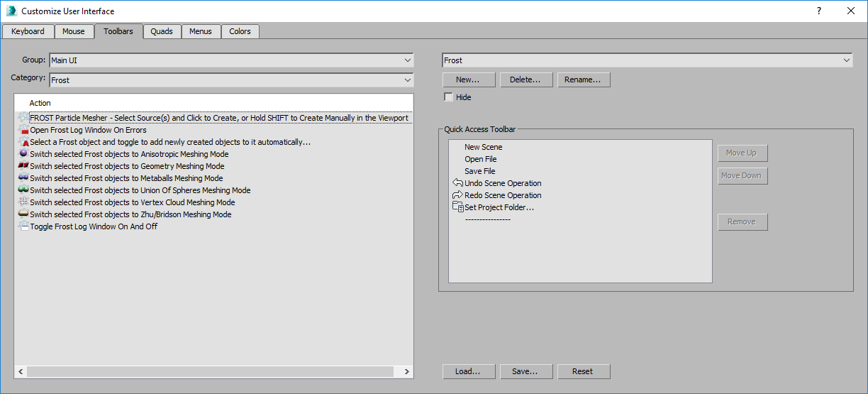Select the Toolbars tab

pyautogui.click(x=118, y=31)
